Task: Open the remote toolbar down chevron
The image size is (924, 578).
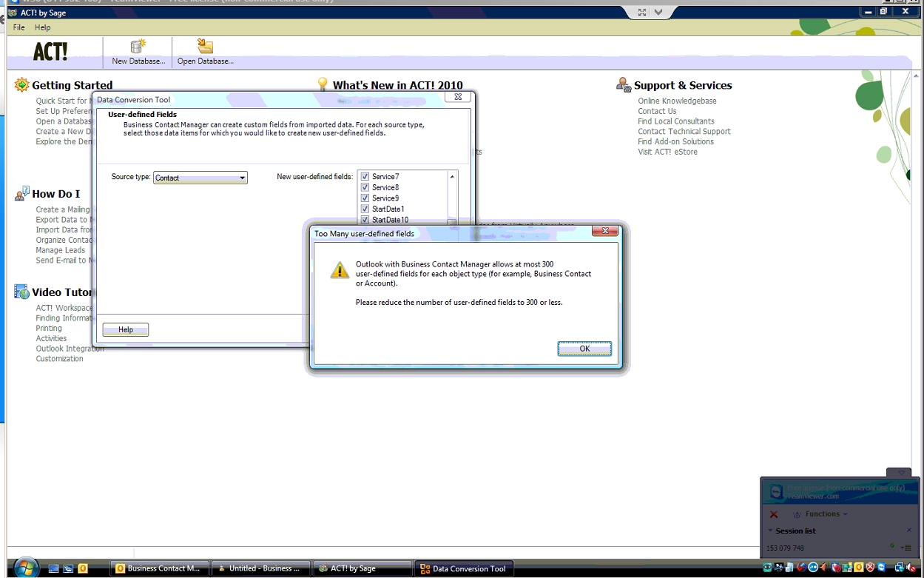Action: pos(658,13)
